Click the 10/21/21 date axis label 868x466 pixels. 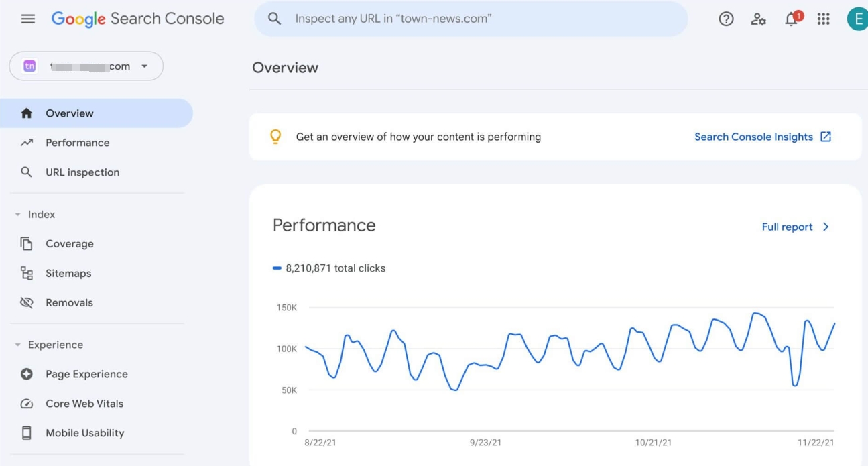point(654,443)
